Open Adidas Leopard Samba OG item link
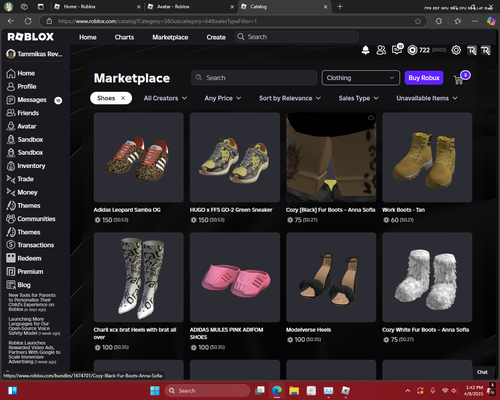500x400 pixels. (127, 210)
